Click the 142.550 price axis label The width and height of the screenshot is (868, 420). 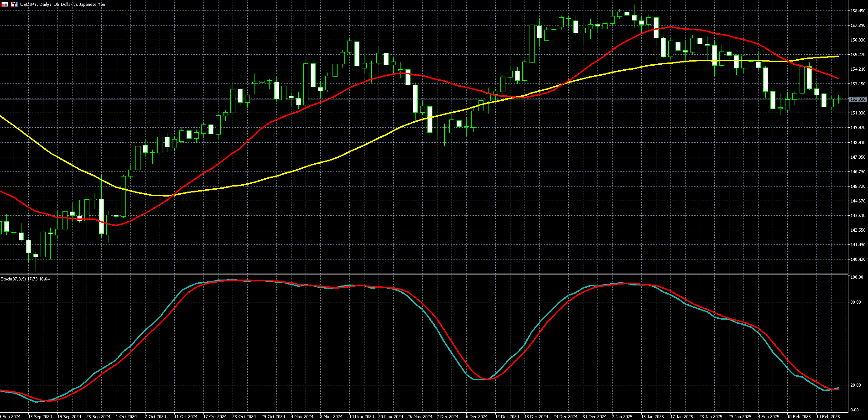point(858,230)
